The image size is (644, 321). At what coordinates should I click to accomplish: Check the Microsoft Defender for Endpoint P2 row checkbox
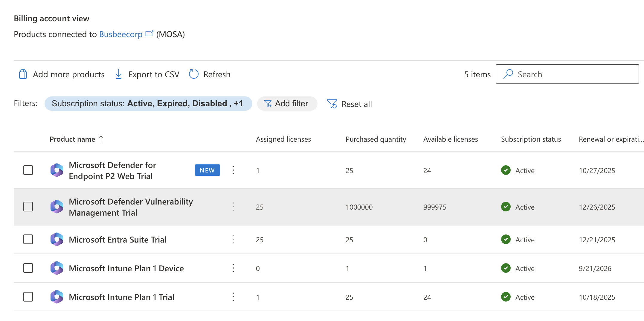[x=28, y=170]
